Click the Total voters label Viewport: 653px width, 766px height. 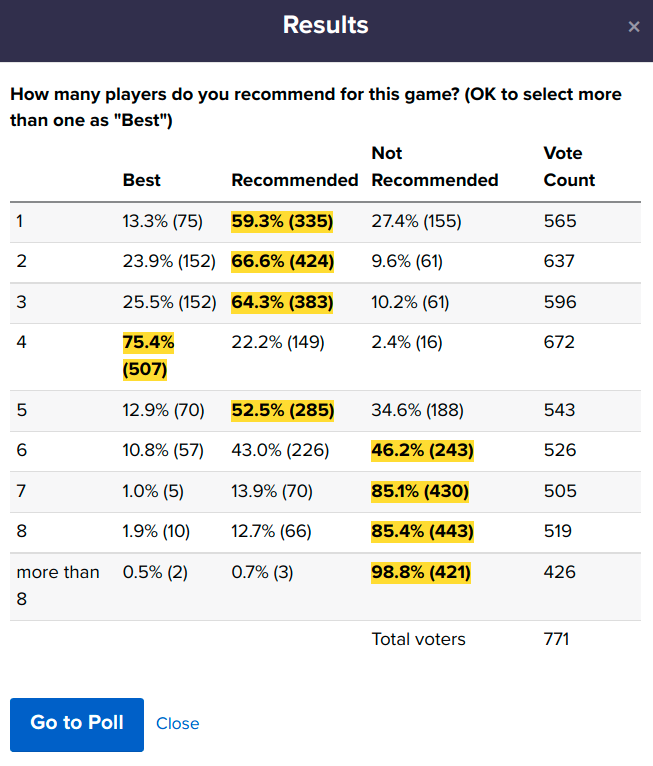[x=418, y=639]
